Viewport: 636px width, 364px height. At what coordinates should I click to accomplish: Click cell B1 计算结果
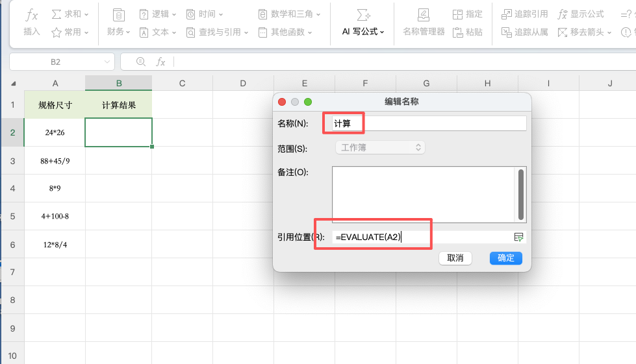[x=118, y=105]
